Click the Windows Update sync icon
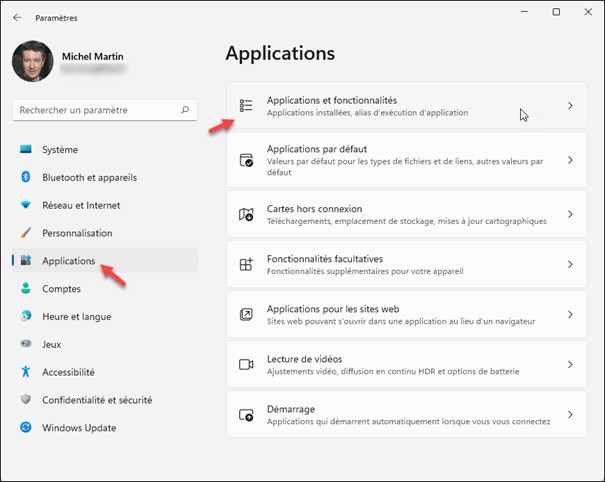This screenshot has width=605, height=482. click(x=26, y=428)
